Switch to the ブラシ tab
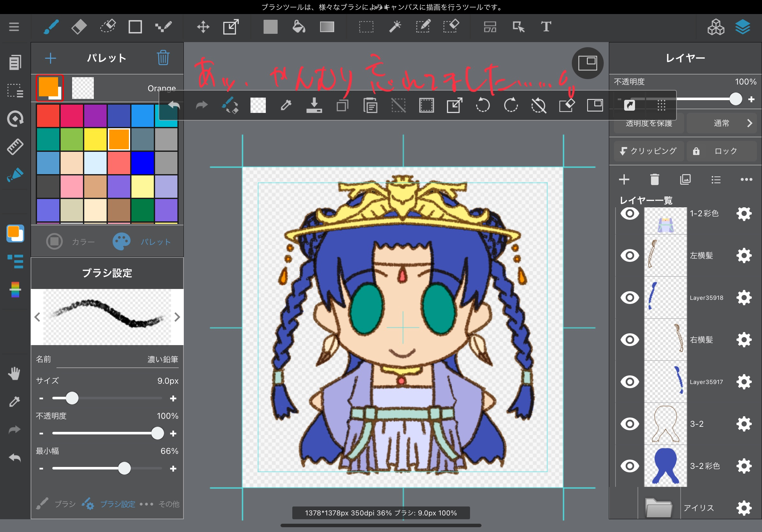 pyautogui.click(x=56, y=504)
